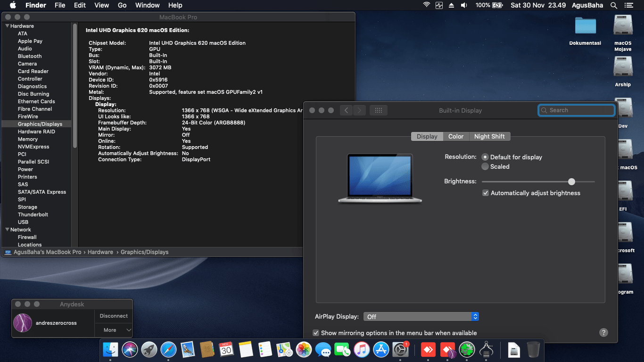Screen dimensions: 644x362
Task: Open iTunes from the Dock
Action: [362, 350]
